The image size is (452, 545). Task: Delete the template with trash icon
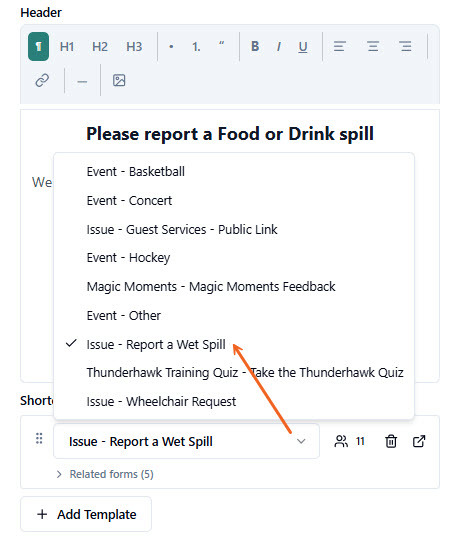[x=391, y=441]
